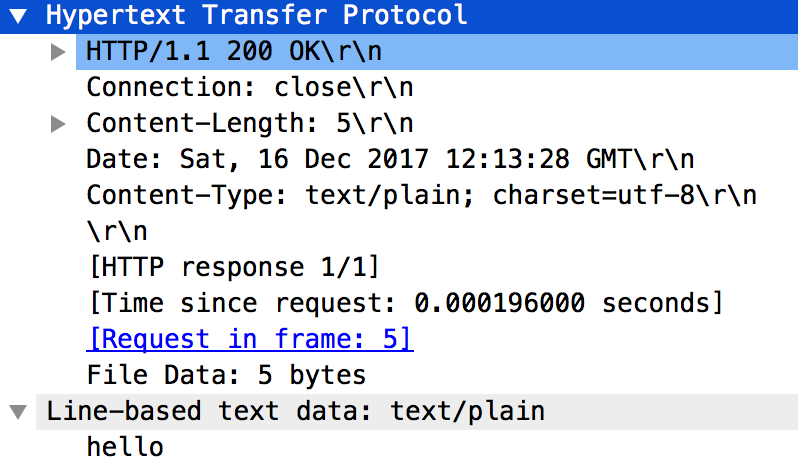Screen dimensions: 798x476
Task: Select the Date header row
Action: pyautogui.click(x=390, y=160)
